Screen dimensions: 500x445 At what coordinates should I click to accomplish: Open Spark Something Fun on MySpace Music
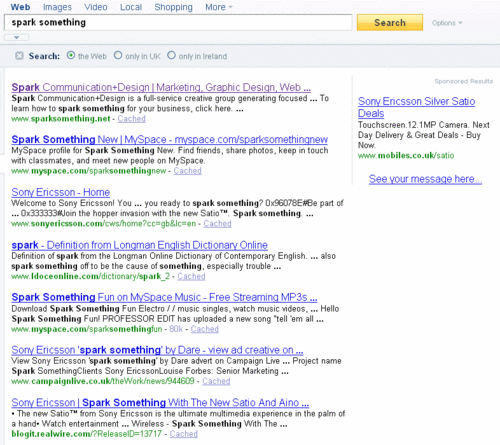[164, 297]
